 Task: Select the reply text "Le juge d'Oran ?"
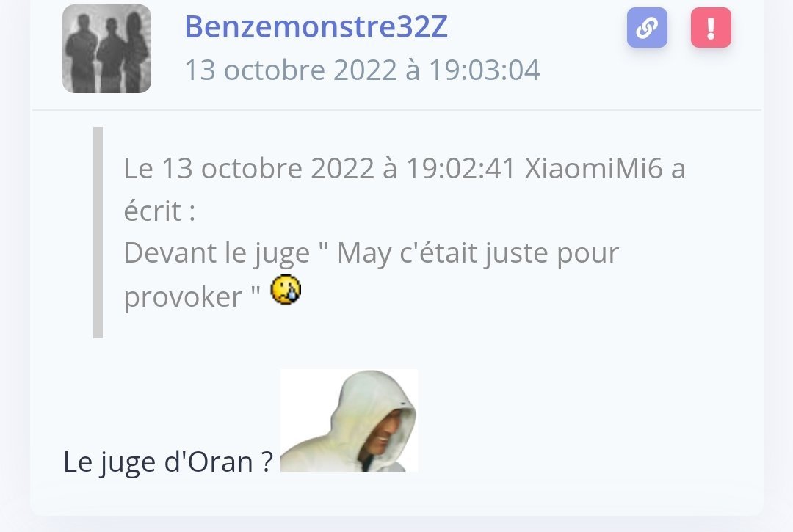[168, 462]
